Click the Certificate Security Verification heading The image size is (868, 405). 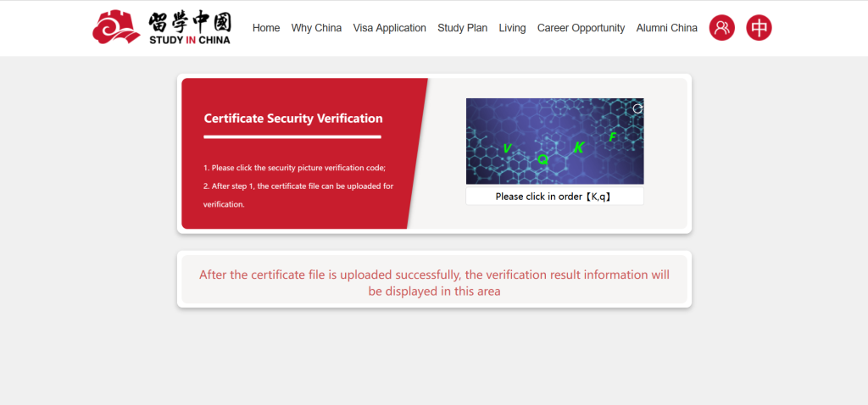tap(293, 119)
